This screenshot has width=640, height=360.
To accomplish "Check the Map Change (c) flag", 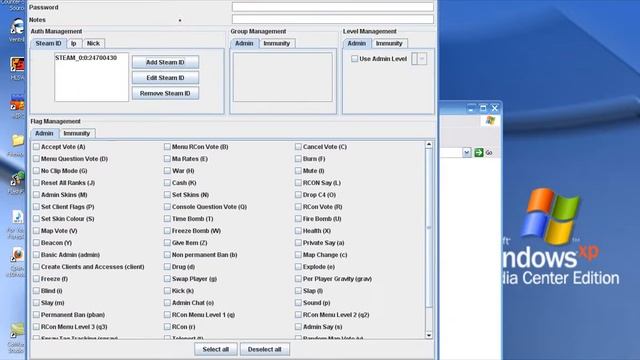I will pos(298,255).
